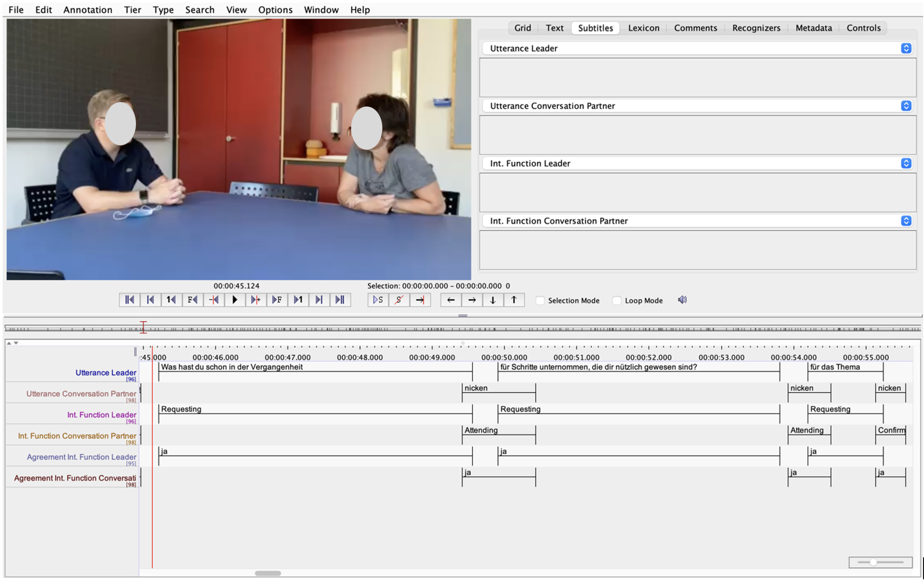Mute audio via the speaker icon
The width and height of the screenshot is (924, 582).
coord(682,299)
